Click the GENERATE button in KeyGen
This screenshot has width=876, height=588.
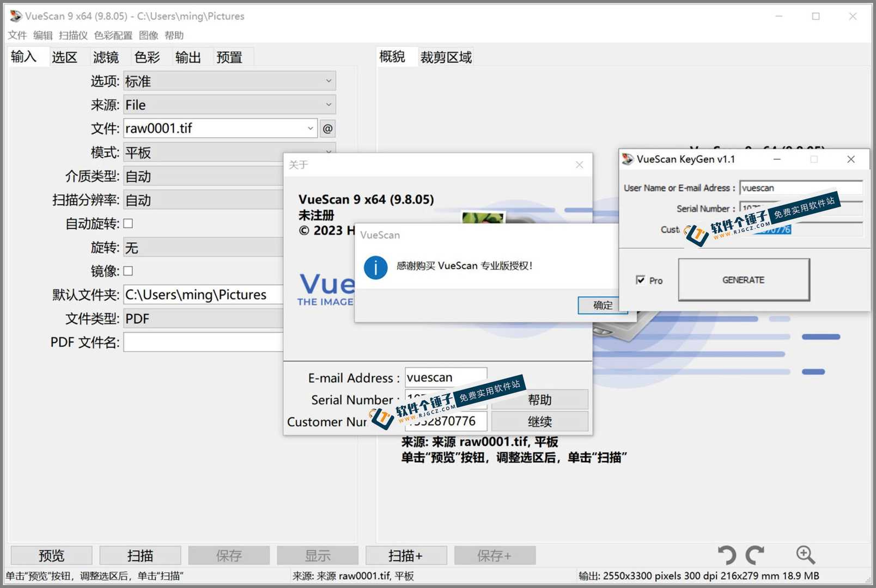[744, 280]
